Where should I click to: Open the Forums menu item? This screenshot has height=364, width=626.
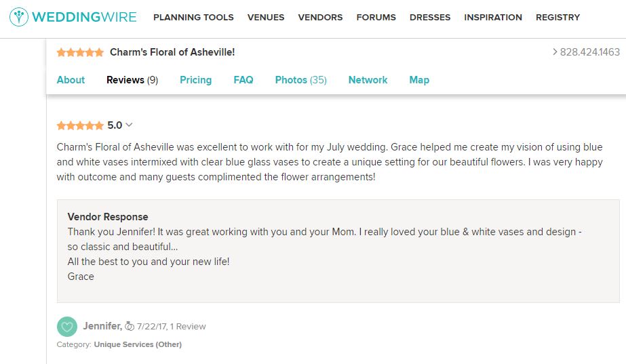pos(376,17)
